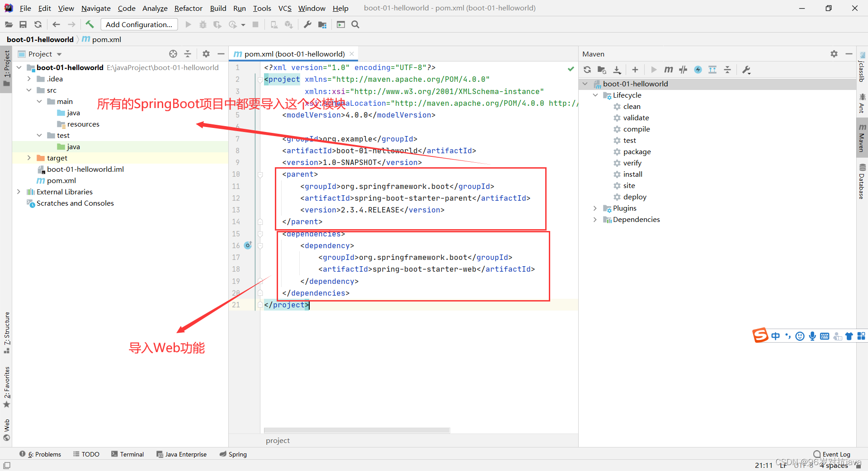Open the Navigate menu
The width and height of the screenshot is (868, 471).
[96, 8]
